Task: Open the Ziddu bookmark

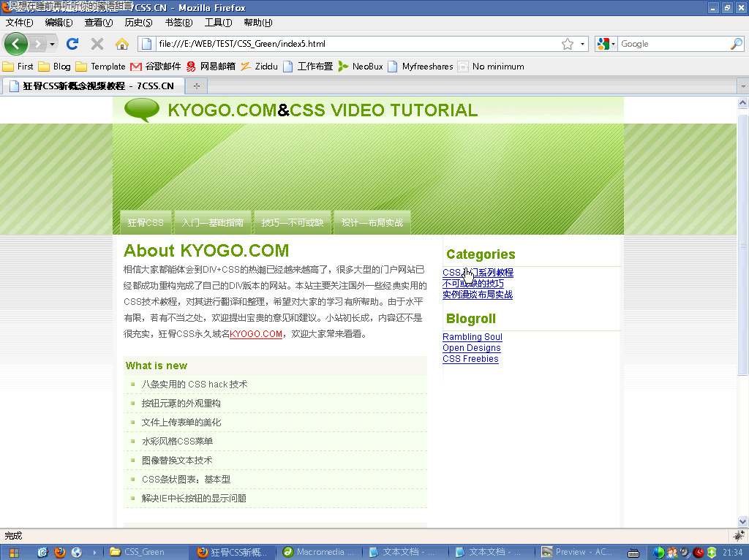Action: pos(260,67)
